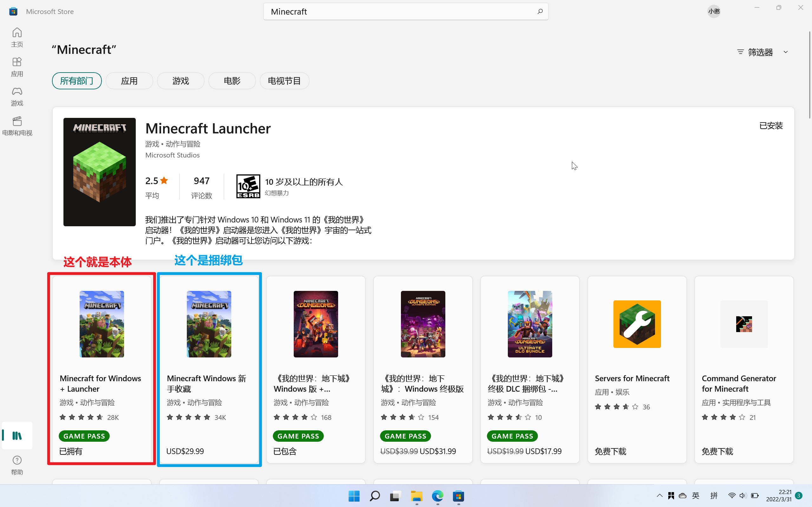Expand the 筛选器 filter dropdown
This screenshot has height=507, width=812.
(762, 52)
